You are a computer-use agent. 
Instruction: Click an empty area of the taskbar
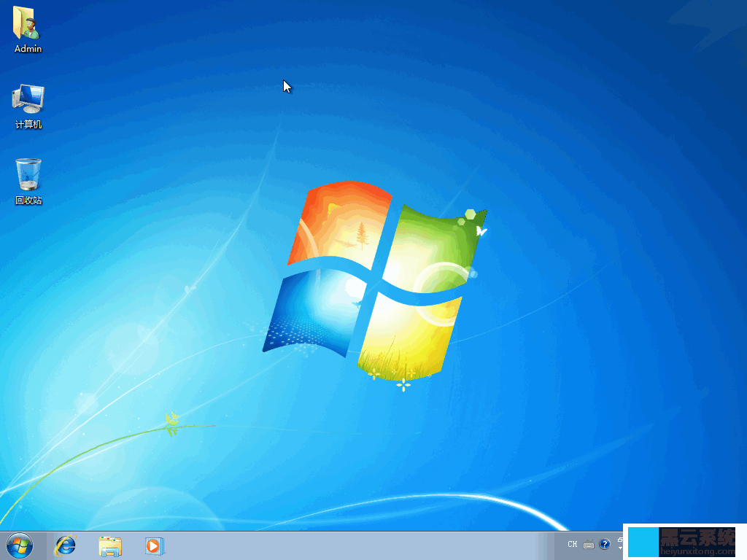tap(328, 545)
